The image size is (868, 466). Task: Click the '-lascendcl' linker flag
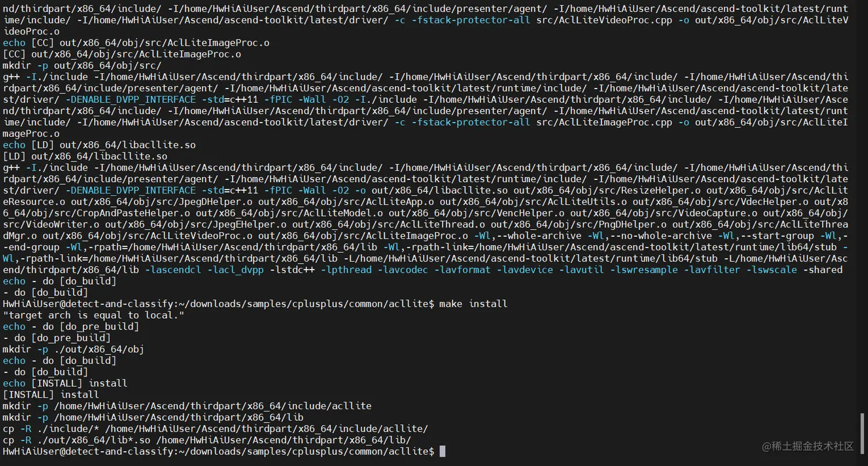pos(173,269)
